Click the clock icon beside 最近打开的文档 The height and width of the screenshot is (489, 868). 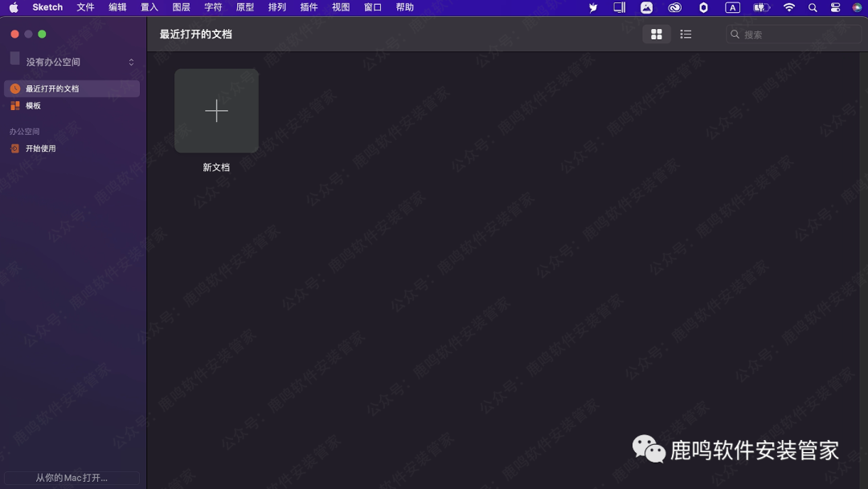coord(14,88)
